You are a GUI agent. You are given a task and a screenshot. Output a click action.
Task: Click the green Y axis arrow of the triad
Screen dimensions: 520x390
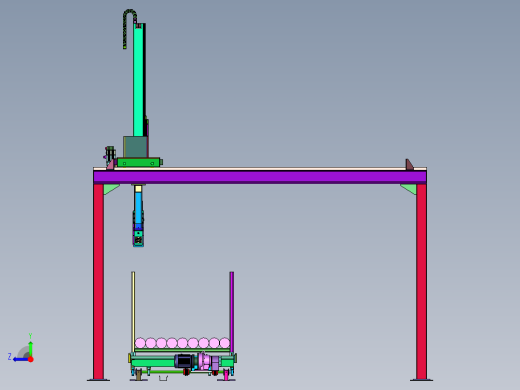pyautogui.click(x=30, y=348)
